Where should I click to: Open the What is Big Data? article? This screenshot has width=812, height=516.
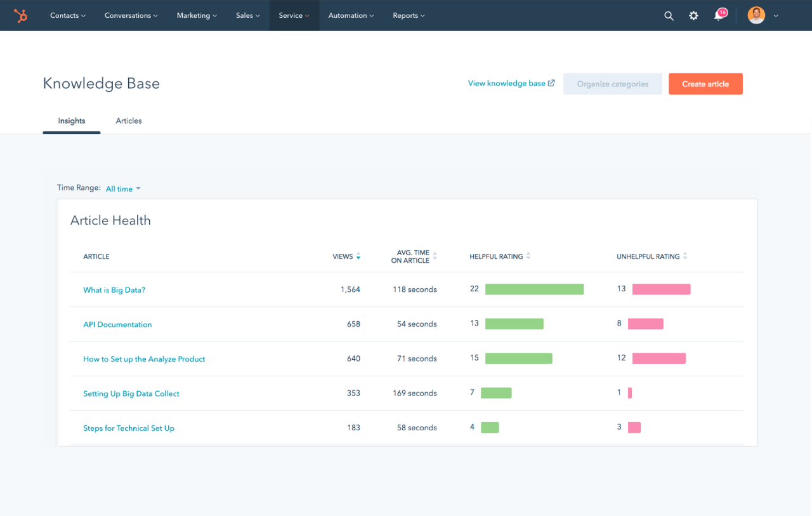pyautogui.click(x=114, y=289)
